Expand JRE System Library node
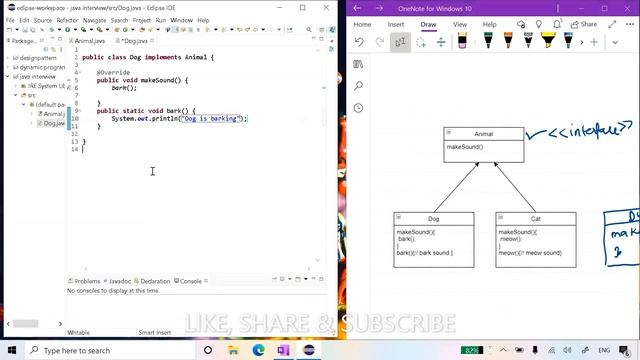Viewport: 640px width, 360px height. click(x=16, y=86)
